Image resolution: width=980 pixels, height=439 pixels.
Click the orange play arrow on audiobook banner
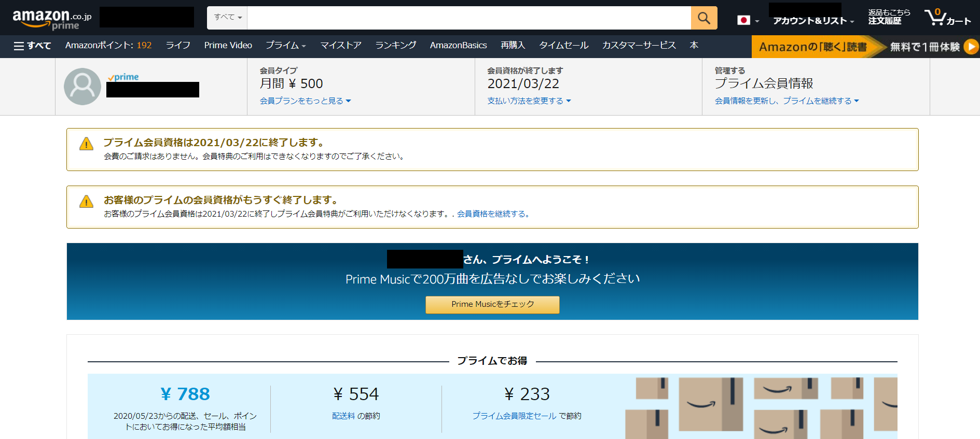tap(971, 47)
